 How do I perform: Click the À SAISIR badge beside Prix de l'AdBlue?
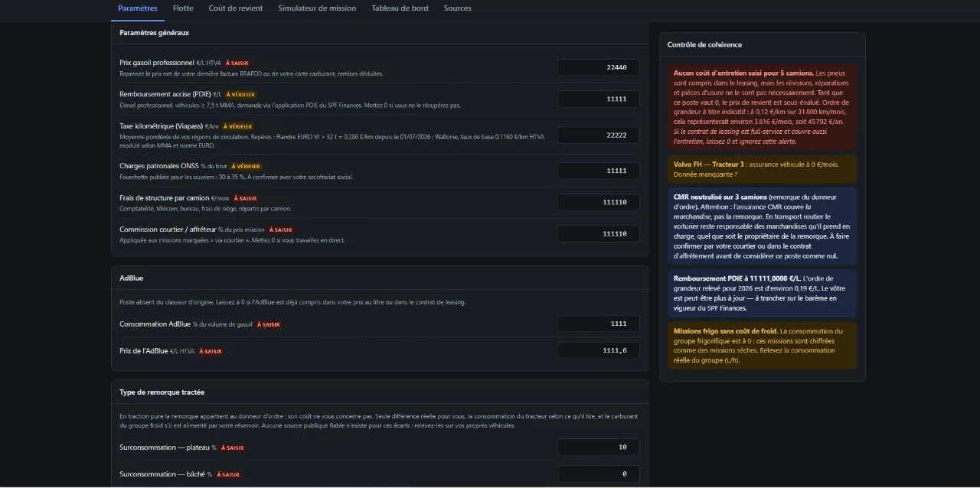(211, 351)
